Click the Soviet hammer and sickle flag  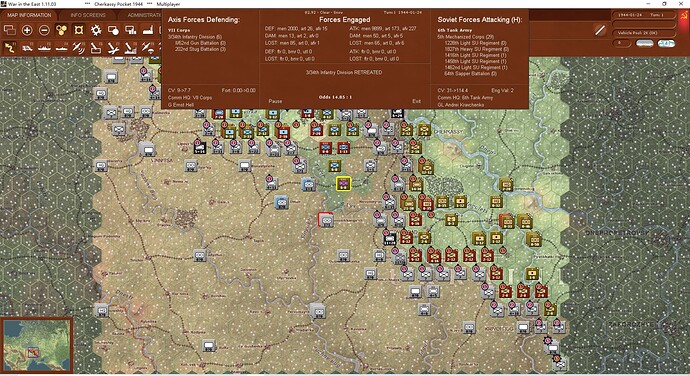(x=683, y=15)
